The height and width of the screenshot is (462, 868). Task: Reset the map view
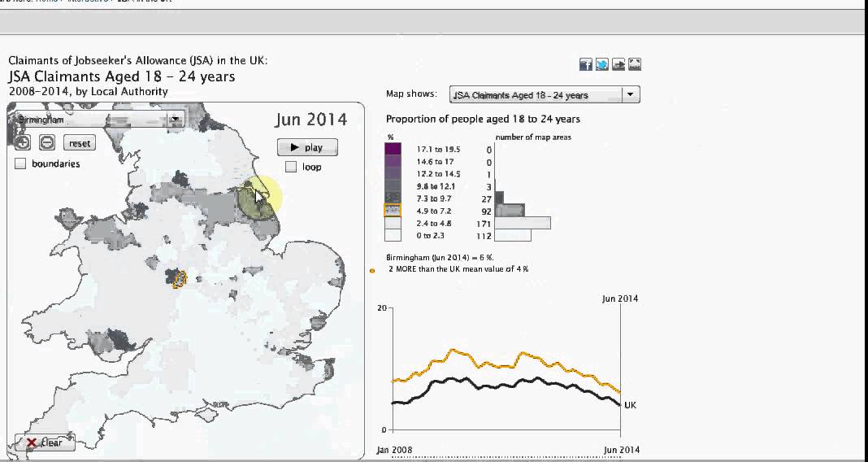click(80, 143)
